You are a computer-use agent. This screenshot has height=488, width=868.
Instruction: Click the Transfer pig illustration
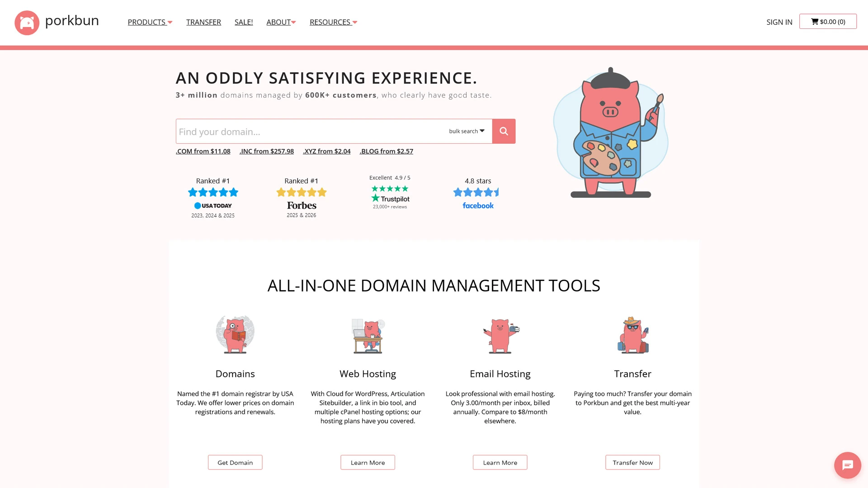633,335
